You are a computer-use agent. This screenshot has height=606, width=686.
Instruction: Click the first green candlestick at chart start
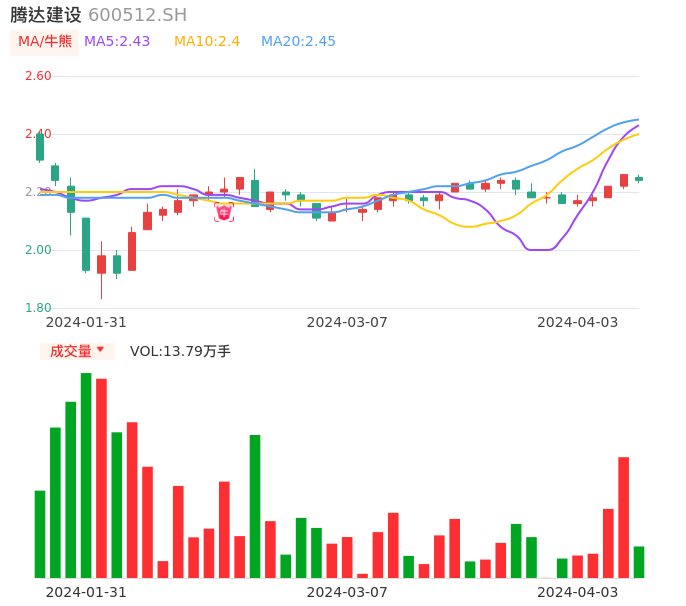40,146
